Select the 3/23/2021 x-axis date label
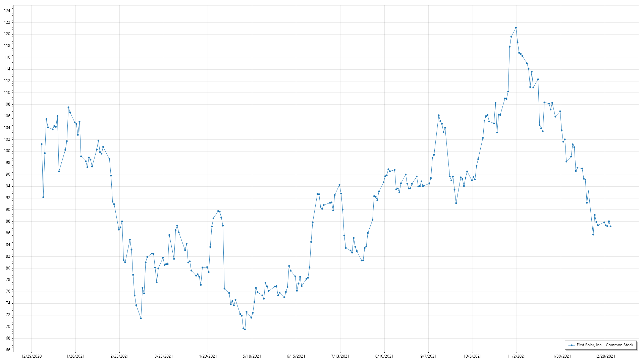644x362 pixels. tap(164, 356)
